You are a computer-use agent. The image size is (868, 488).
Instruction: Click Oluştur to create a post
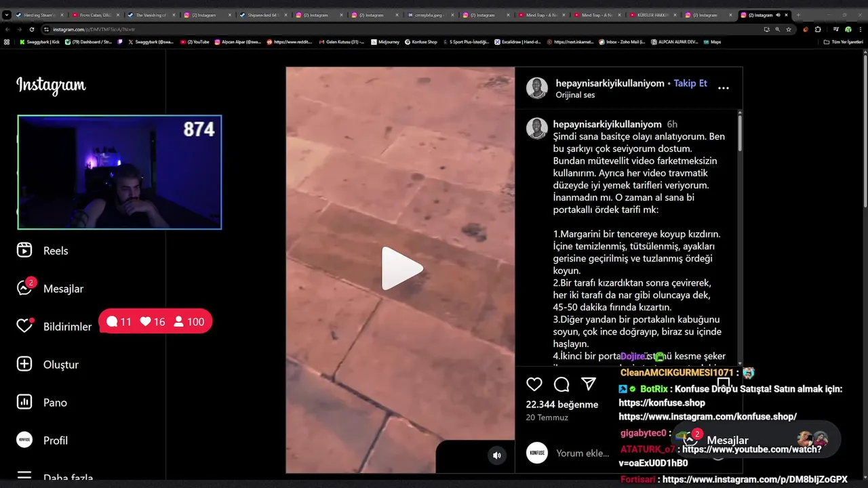pyautogui.click(x=47, y=365)
